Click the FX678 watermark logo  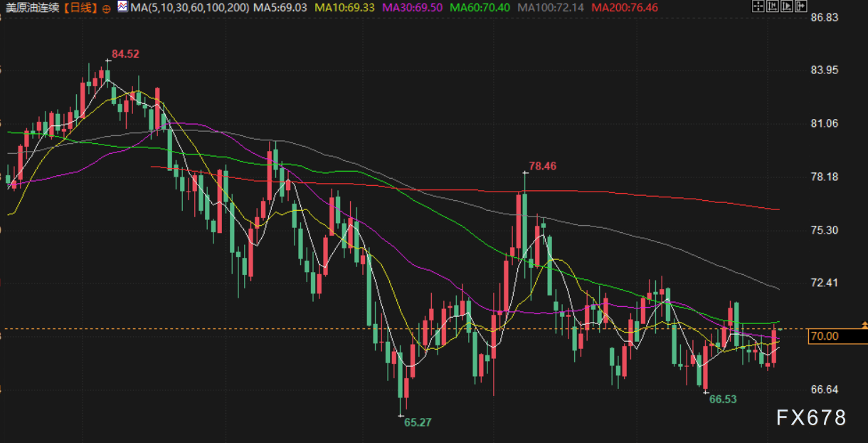pos(811,417)
